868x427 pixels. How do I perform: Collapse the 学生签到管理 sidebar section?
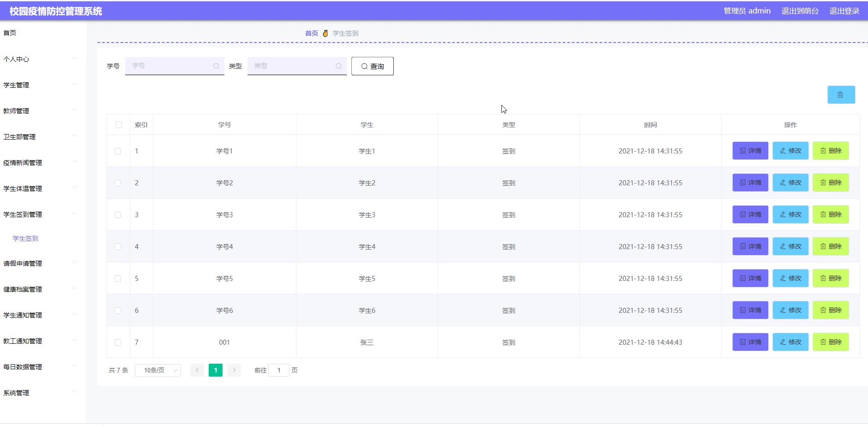(x=39, y=214)
